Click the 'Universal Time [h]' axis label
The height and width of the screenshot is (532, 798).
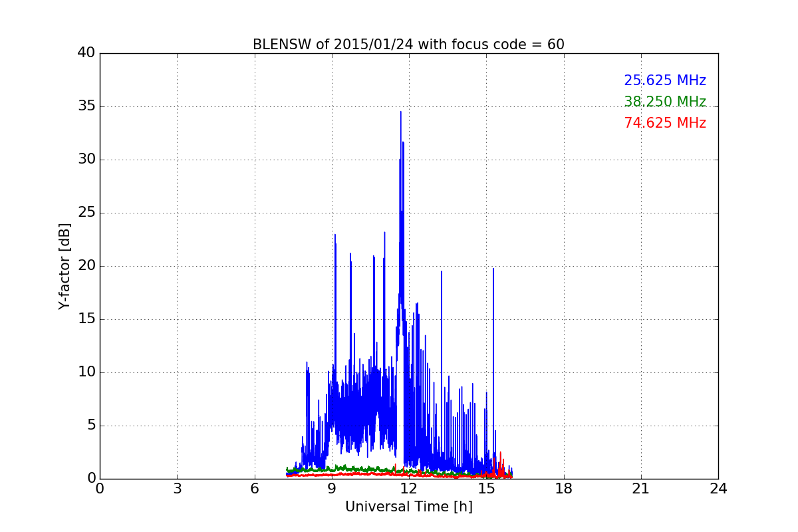pos(408,507)
